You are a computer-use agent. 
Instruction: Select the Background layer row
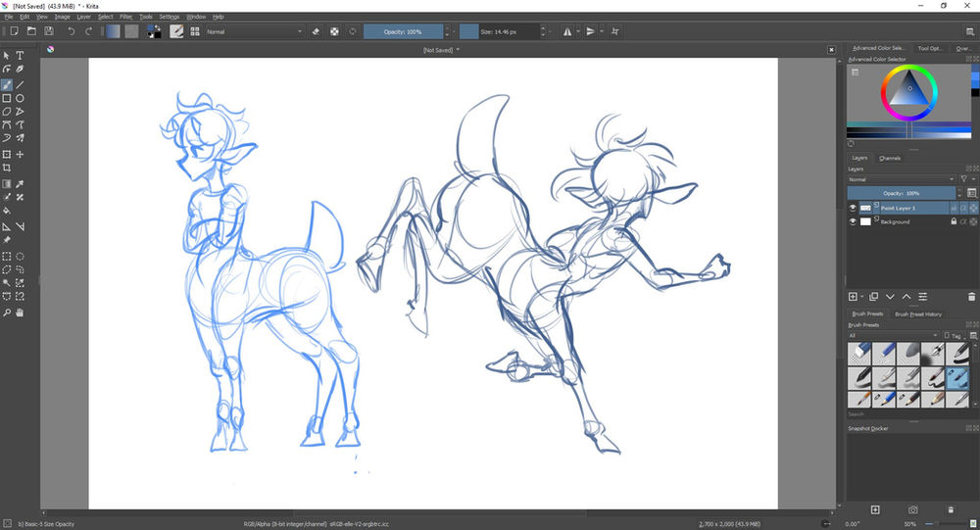click(x=912, y=221)
